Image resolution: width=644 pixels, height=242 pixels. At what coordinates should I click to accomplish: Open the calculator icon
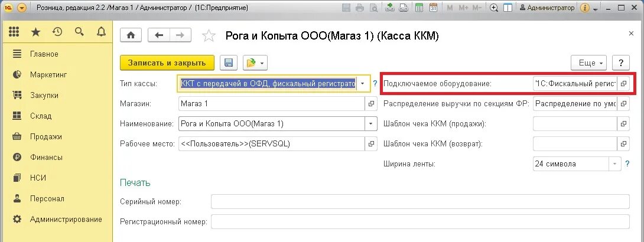pos(419,8)
